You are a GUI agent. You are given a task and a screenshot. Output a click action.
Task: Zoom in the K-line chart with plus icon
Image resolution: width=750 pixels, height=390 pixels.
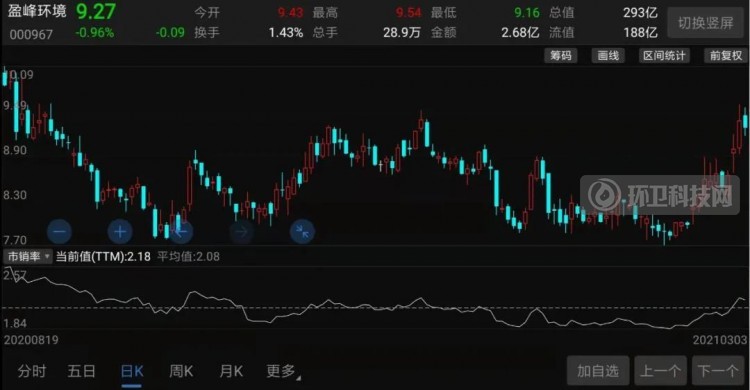click(120, 232)
